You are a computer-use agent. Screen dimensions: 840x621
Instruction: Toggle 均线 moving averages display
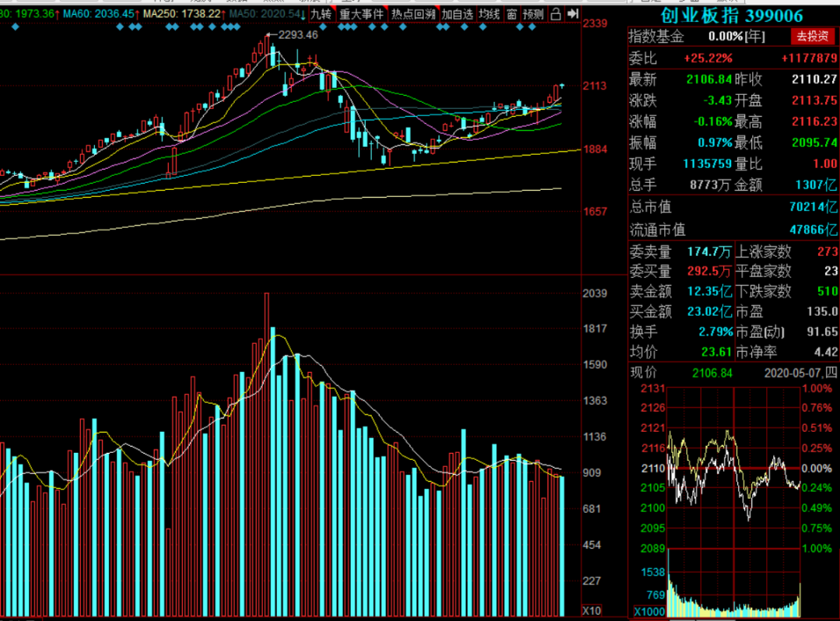point(489,15)
